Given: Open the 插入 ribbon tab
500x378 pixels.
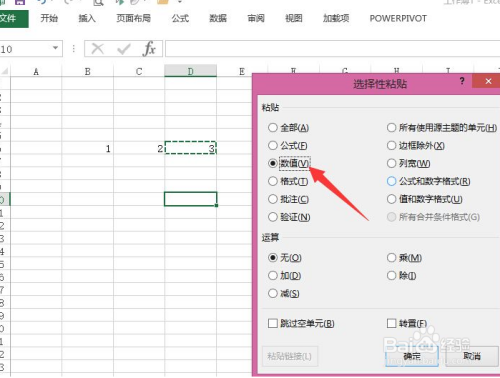Looking at the screenshot, I should pos(87,18).
